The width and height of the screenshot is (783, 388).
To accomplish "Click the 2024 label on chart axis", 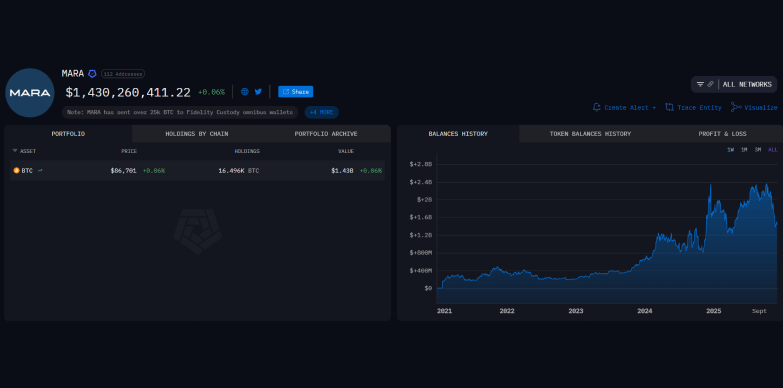I will (645, 311).
